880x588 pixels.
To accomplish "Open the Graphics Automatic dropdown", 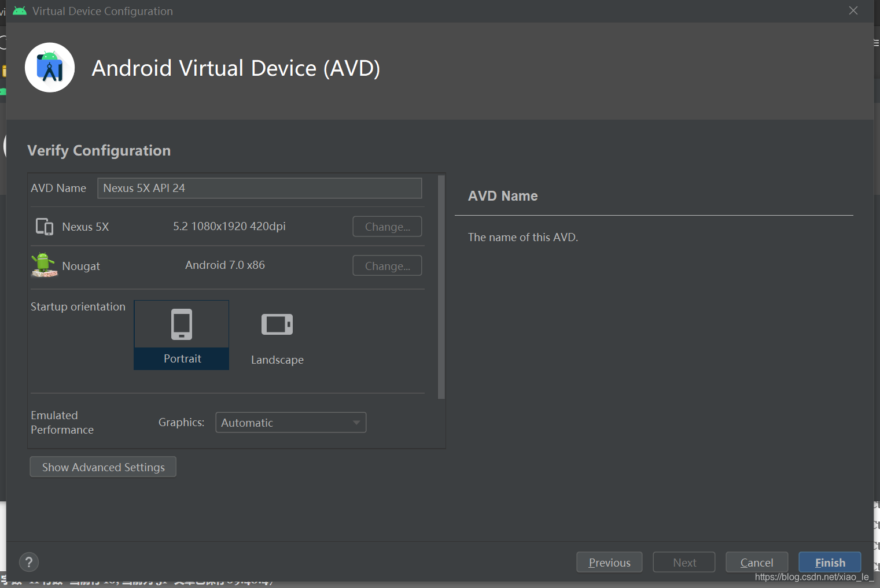I will [290, 423].
